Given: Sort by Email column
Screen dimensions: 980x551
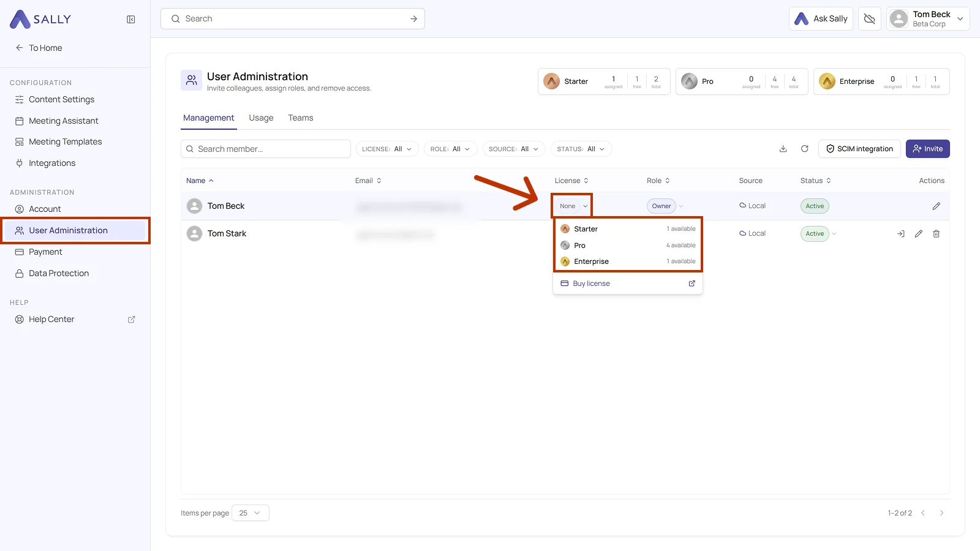Looking at the screenshot, I should (368, 181).
